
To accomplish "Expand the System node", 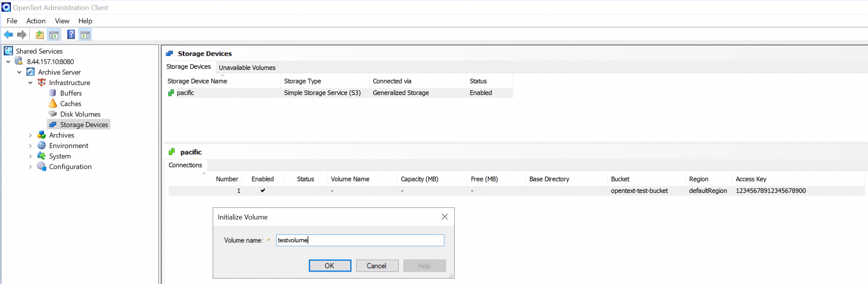I will [x=30, y=156].
